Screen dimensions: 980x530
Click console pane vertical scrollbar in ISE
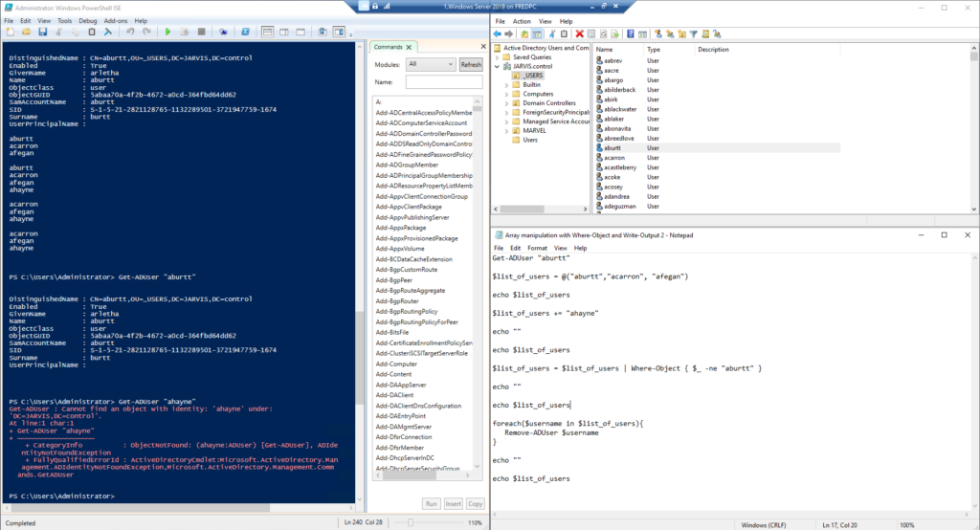[359, 358]
